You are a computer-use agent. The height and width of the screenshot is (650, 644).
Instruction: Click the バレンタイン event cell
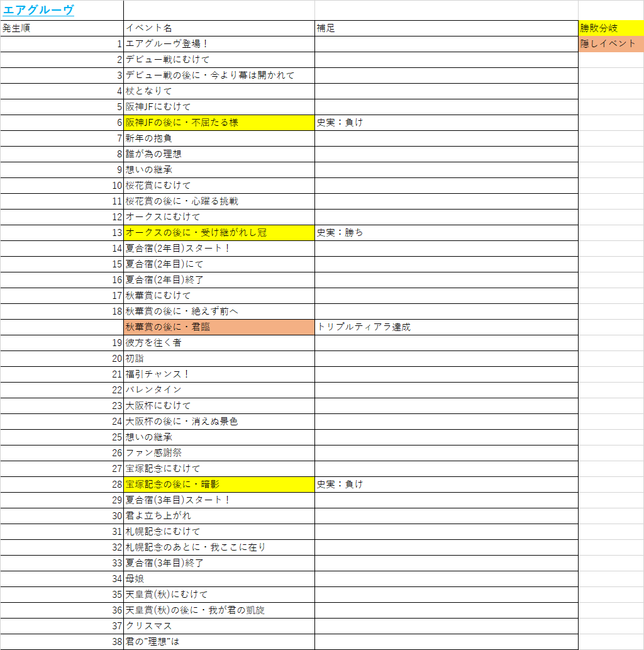click(219, 390)
